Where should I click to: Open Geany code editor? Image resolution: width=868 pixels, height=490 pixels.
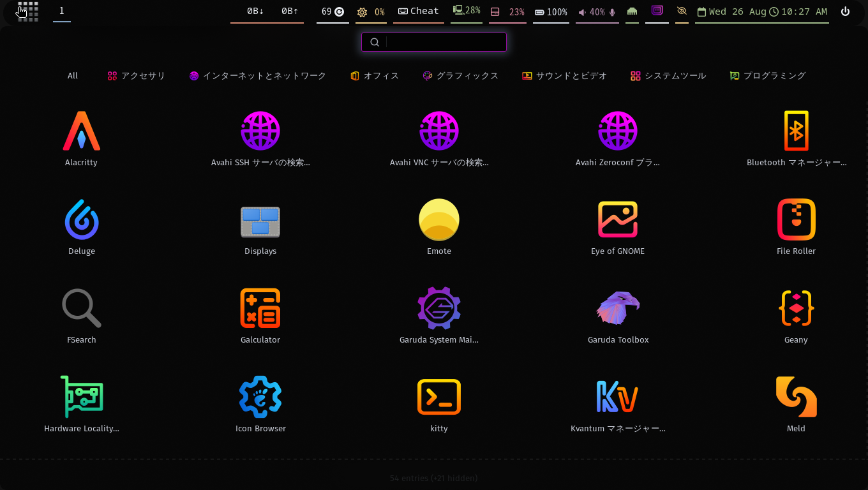797,316
